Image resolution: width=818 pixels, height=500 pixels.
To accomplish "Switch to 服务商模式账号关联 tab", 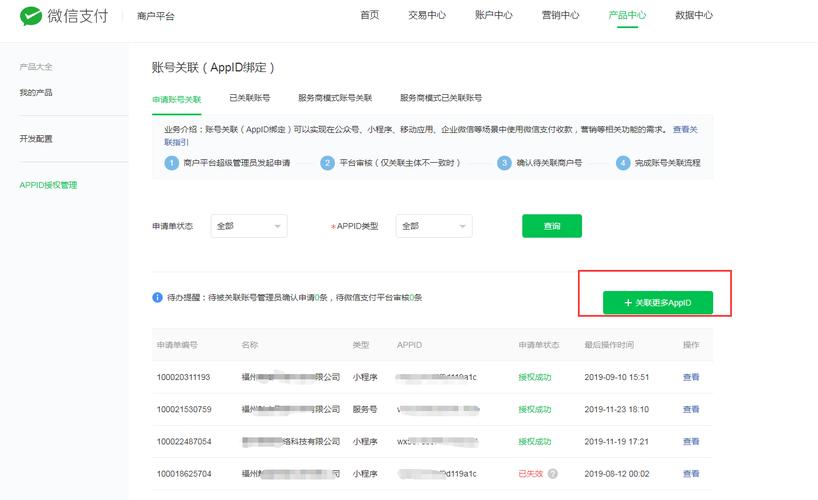I will 335,98.
